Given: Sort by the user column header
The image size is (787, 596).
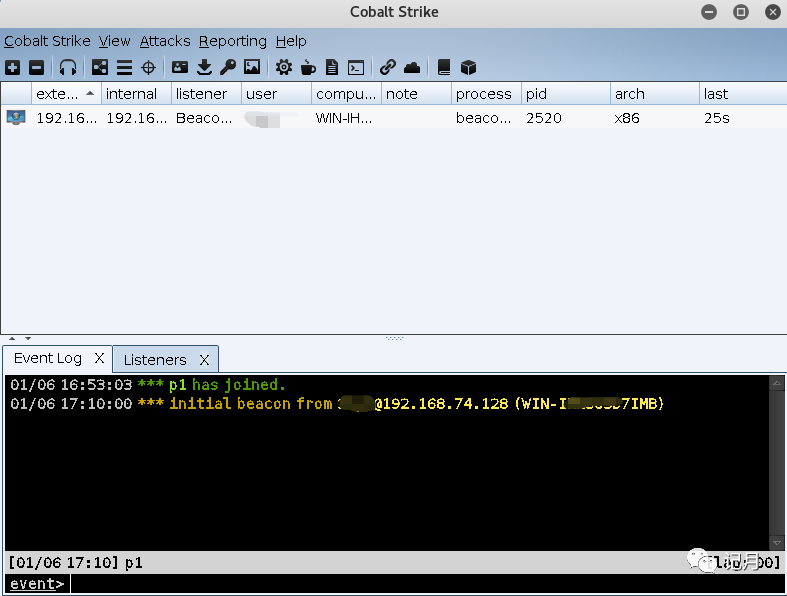Looking at the screenshot, I should (x=277, y=94).
